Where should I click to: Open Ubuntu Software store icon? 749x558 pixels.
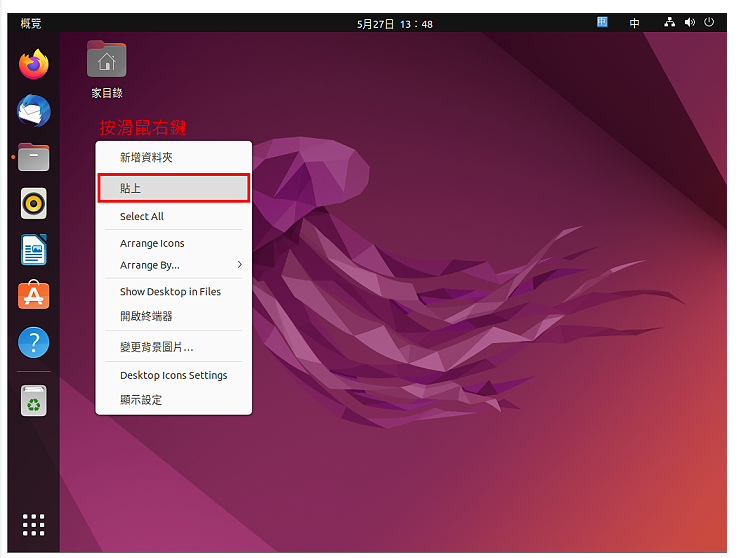(x=33, y=295)
